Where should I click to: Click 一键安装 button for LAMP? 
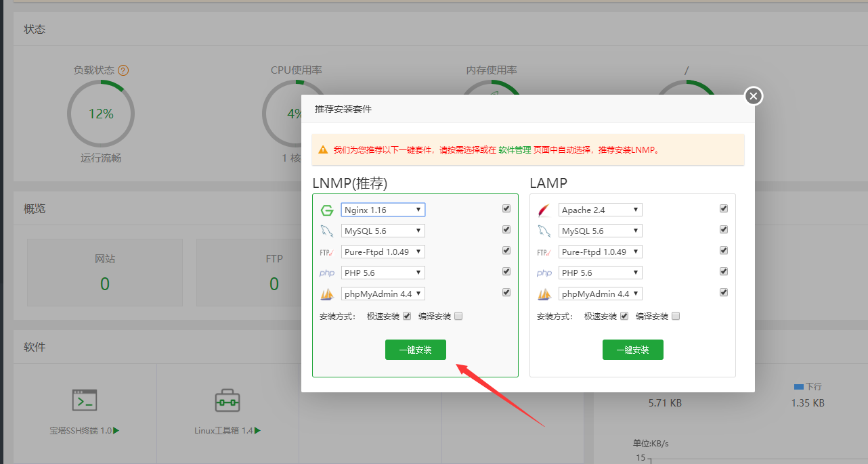tap(633, 350)
